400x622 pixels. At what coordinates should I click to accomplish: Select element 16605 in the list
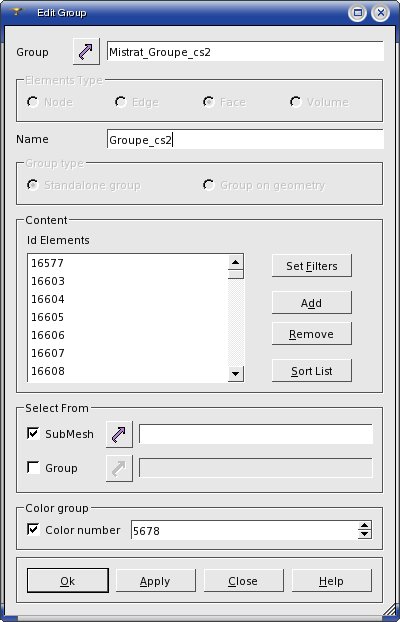coord(48,317)
